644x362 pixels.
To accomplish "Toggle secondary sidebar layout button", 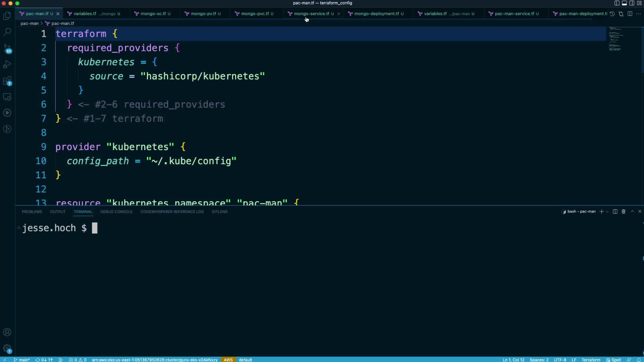I will coord(632,3).
